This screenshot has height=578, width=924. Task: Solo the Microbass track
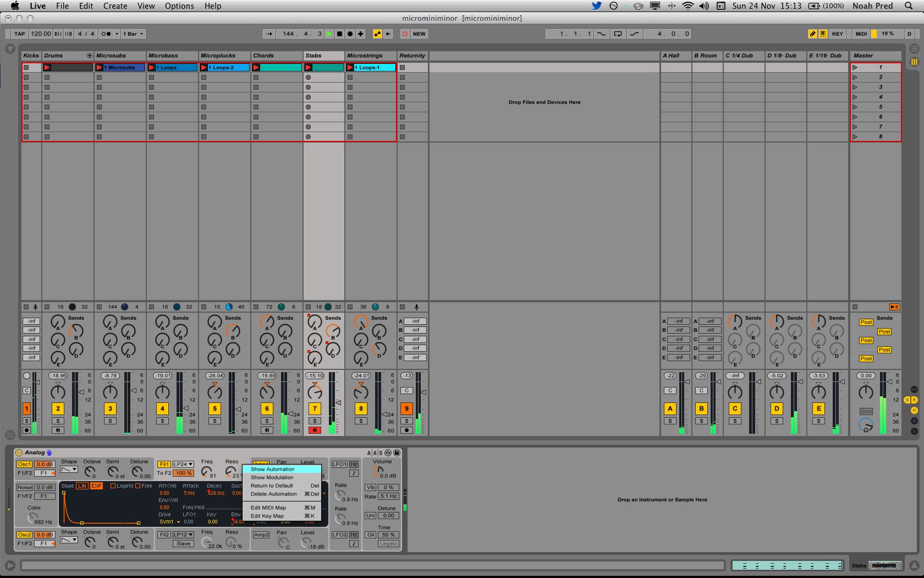pos(162,421)
